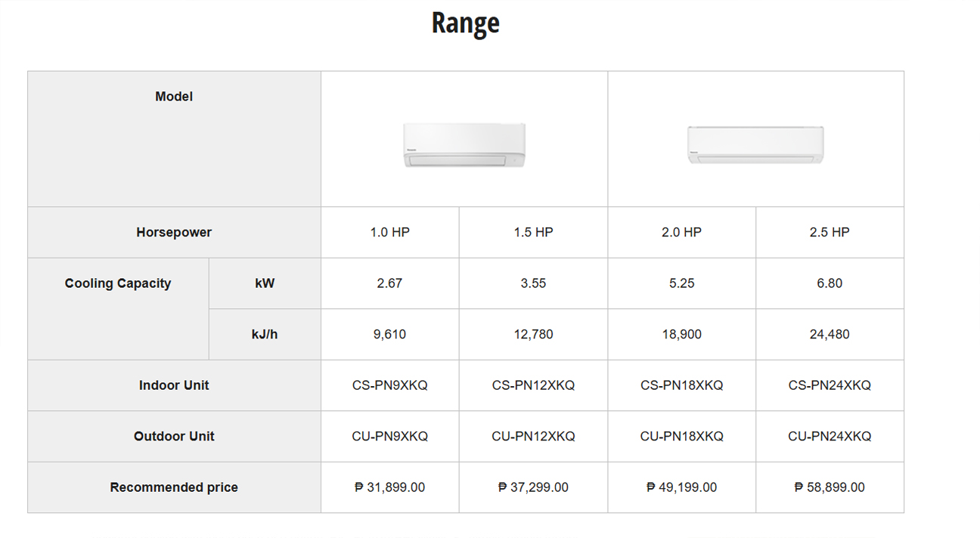Viewport: 980px width, 538px height.
Task: Click the 2.67 kW value
Action: click(x=390, y=283)
